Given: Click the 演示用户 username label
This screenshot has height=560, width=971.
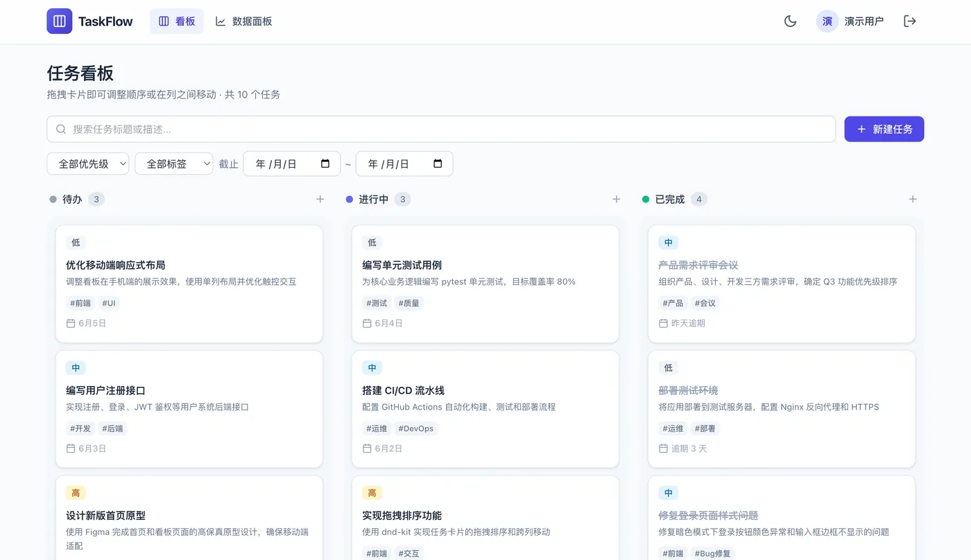Looking at the screenshot, I should pyautogui.click(x=864, y=21).
